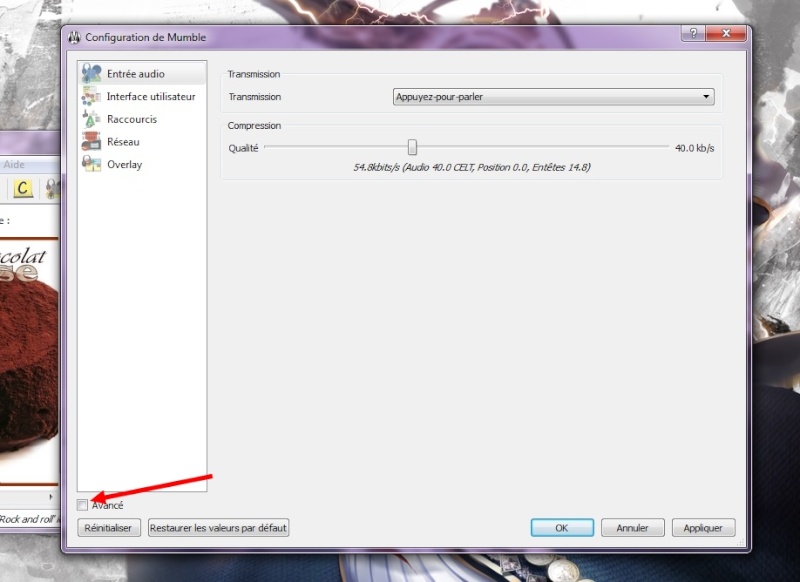This screenshot has width=800, height=582.
Task: Click the 40.0 kb/s quality value
Action: pyautogui.click(x=694, y=148)
